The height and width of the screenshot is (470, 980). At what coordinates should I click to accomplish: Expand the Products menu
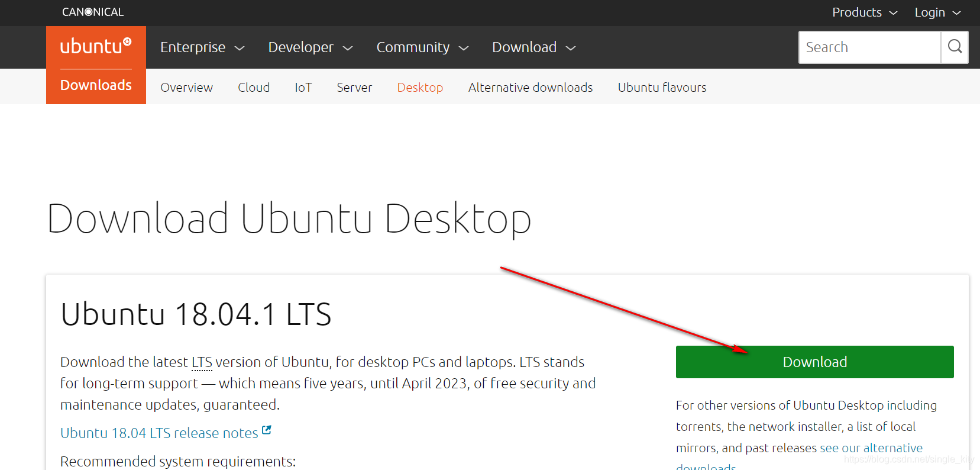[865, 12]
